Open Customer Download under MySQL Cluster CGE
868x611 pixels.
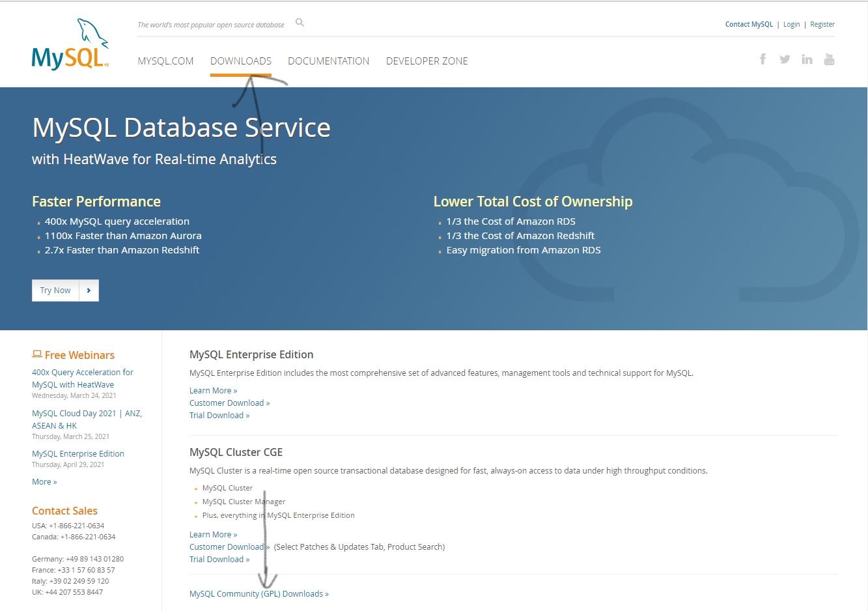point(229,547)
